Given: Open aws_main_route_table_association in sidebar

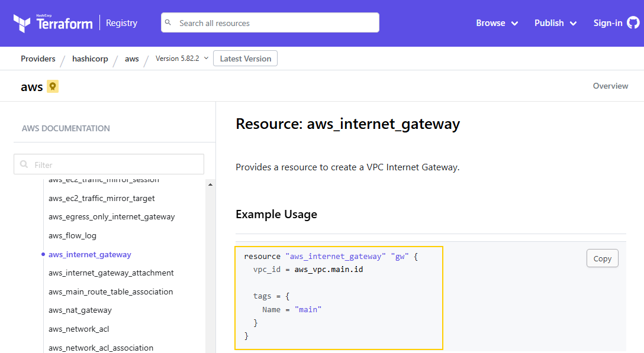Looking at the screenshot, I should tap(111, 292).
